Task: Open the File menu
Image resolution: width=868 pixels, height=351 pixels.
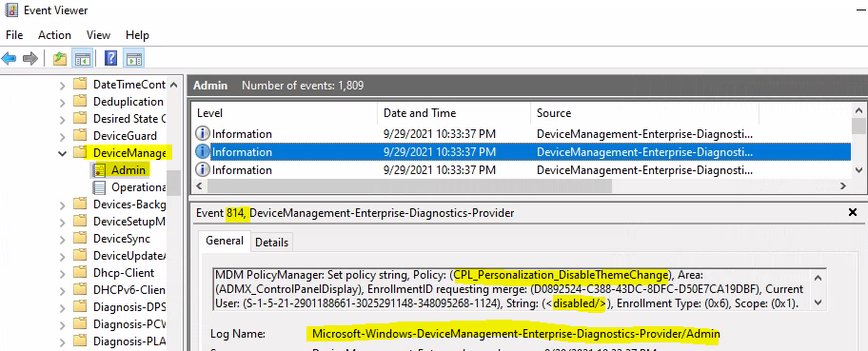Action: pyautogui.click(x=14, y=35)
